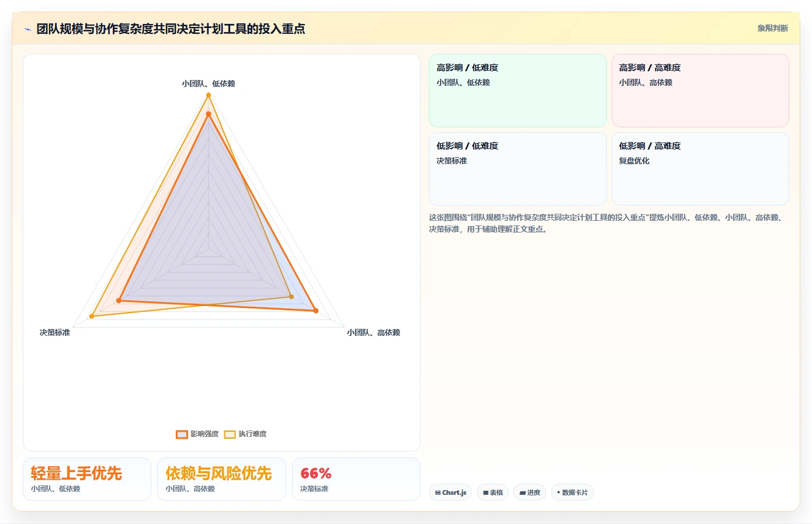Image resolution: width=812 pixels, height=524 pixels.
Task: Click the 影响强度 point on 决策标准 axis
Action: point(119,301)
